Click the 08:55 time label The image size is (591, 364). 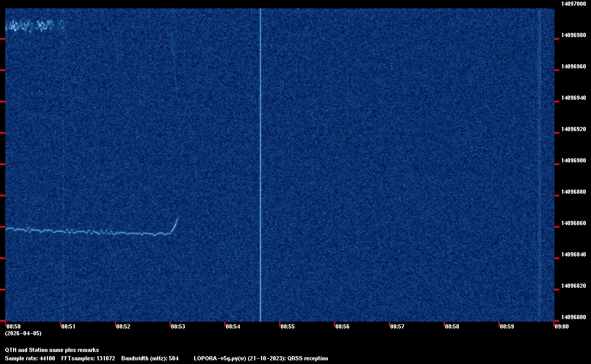click(x=288, y=326)
